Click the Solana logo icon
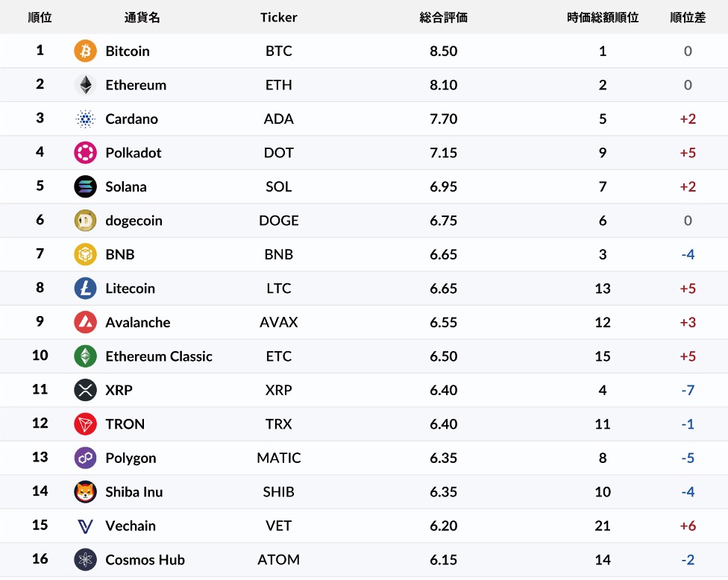The height and width of the screenshot is (580, 728). click(86, 187)
